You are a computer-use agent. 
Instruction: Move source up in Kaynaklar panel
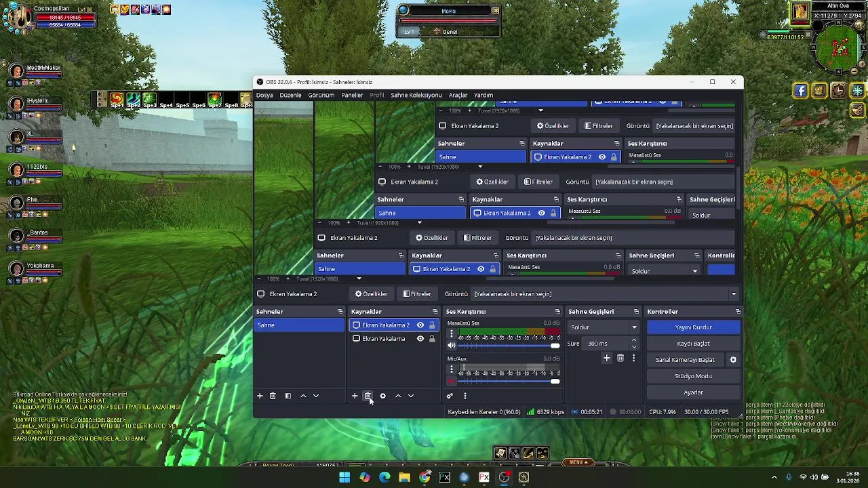[x=398, y=396]
